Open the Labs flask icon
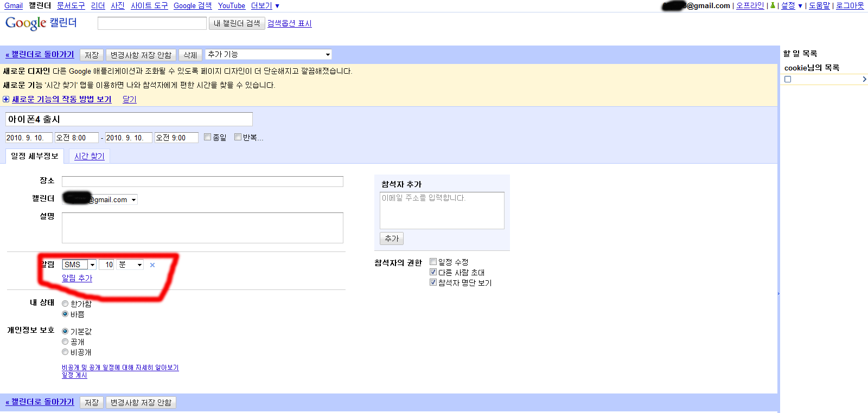The width and height of the screenshot is (868, 413). point(773,5)
